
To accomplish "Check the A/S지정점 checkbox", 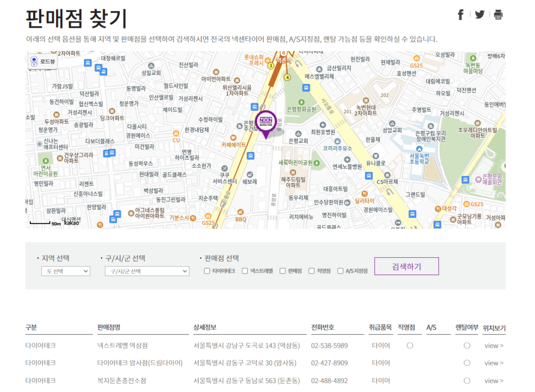I will click(x=340, y=271).
